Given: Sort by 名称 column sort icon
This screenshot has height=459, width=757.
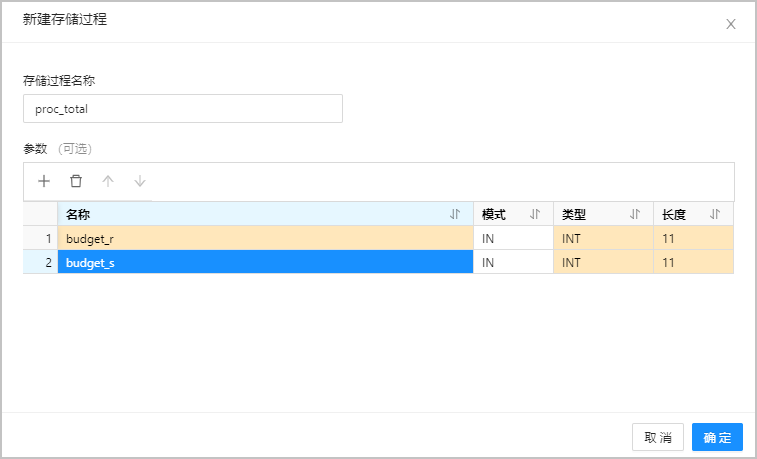Looking at the screenshot, I should coord(455,214).
